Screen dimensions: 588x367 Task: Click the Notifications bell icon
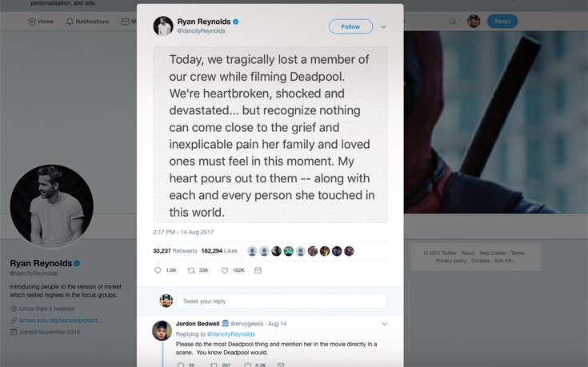[70, 22]
